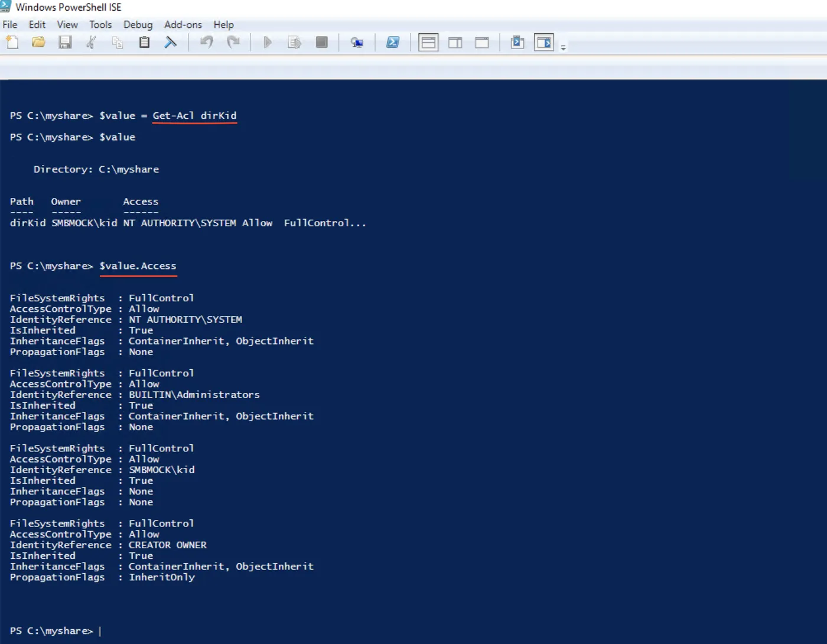Show the script pane on top

pos(428,43)
